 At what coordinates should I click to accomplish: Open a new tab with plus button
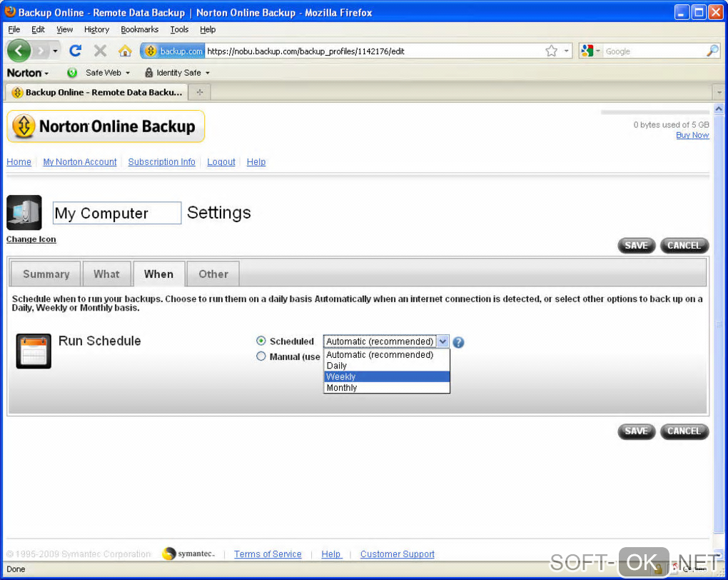200,92
